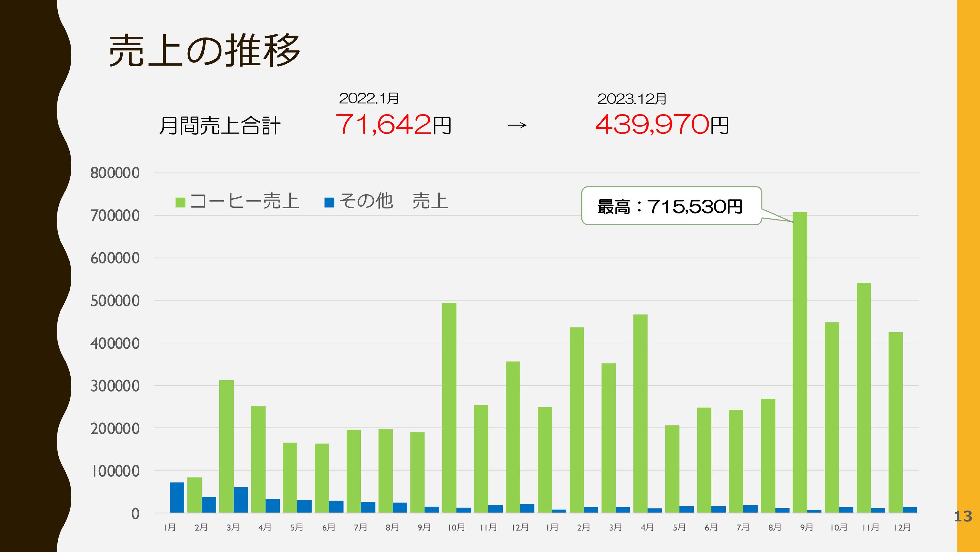980x552 pixels.
Task: Select the 月間売上合計 label
Action: [220, 125]
